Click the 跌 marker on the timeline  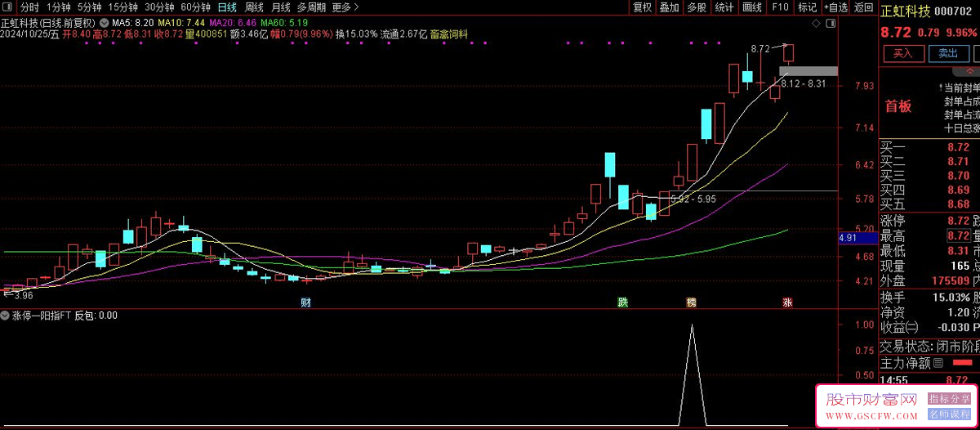pos(623,302)
